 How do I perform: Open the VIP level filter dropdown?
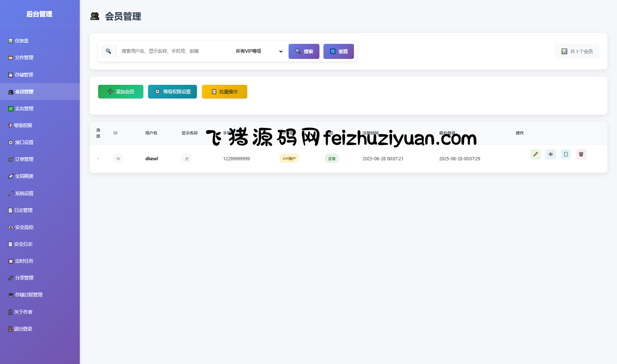[x=259, y=51]
